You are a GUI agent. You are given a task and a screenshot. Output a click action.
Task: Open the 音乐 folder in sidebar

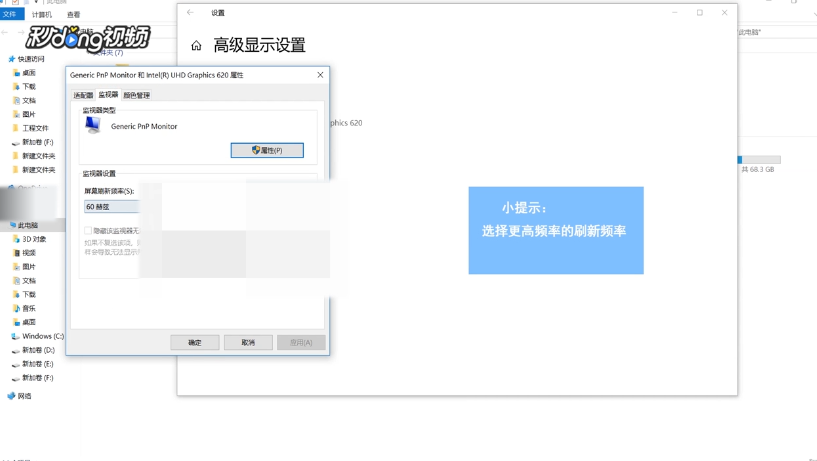click(x=29, y=308)
